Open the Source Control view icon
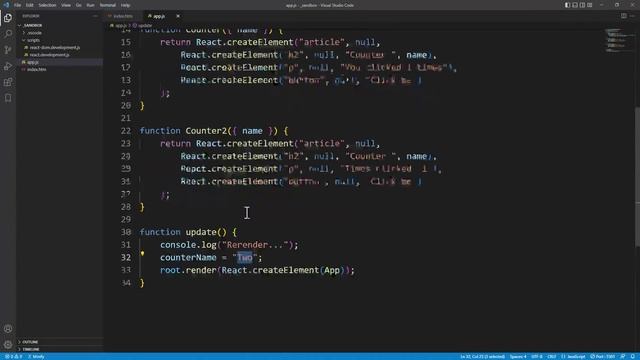This screenshot has height=360, width=640. [8, 50]
